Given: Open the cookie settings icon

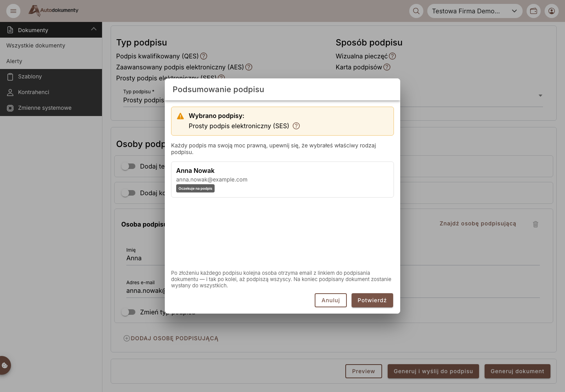Looking at the screenshot, I should point(5,365).
